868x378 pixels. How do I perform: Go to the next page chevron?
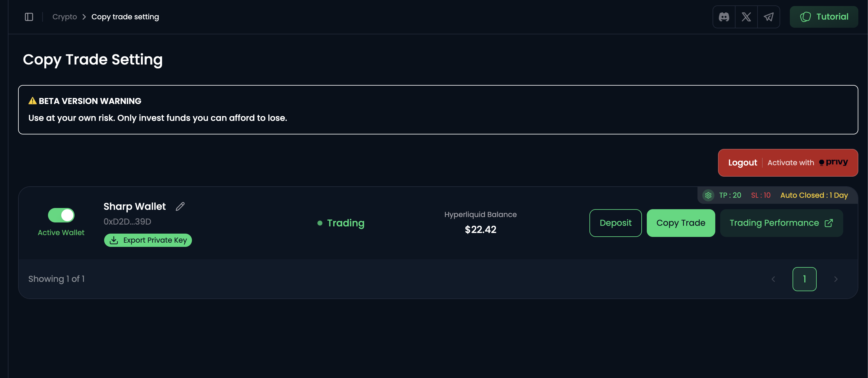point(836,279)
